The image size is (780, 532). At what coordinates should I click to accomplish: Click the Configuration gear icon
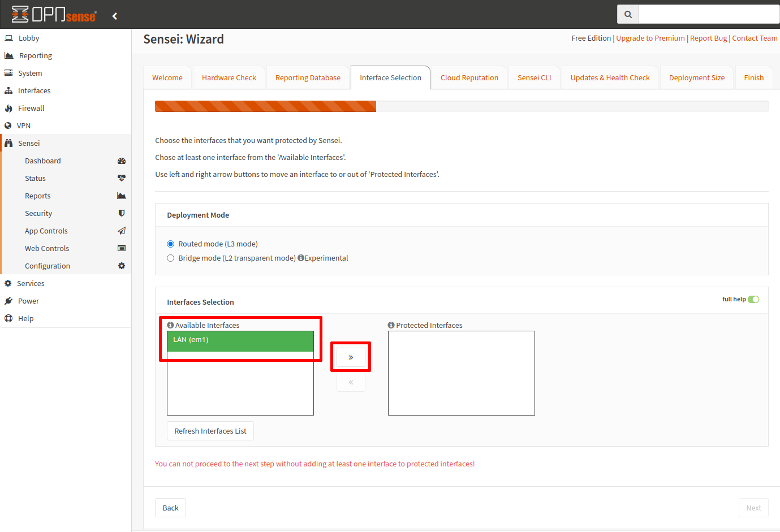point(121,266)
